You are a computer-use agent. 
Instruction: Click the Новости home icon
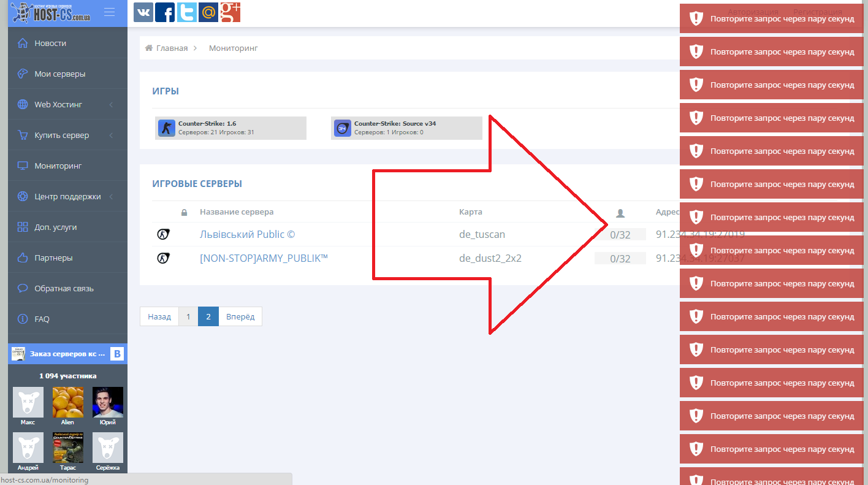tap(23, 43)
